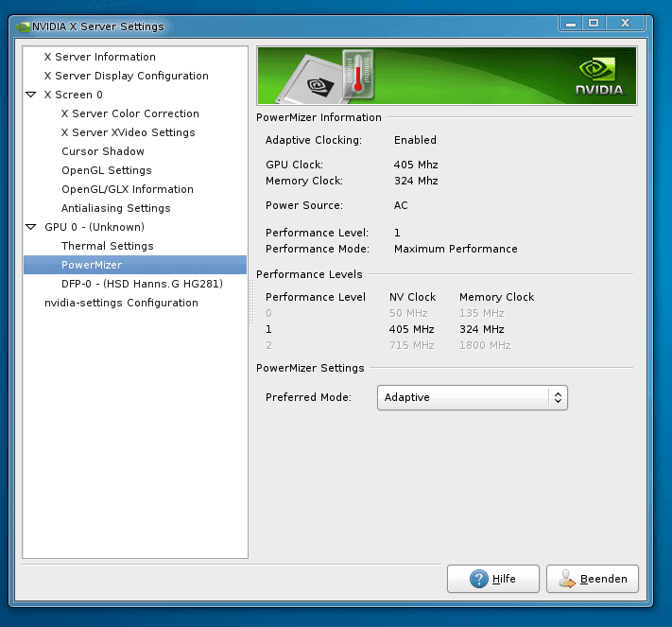Show OpenGL/GLX Information

click(128, 189)
